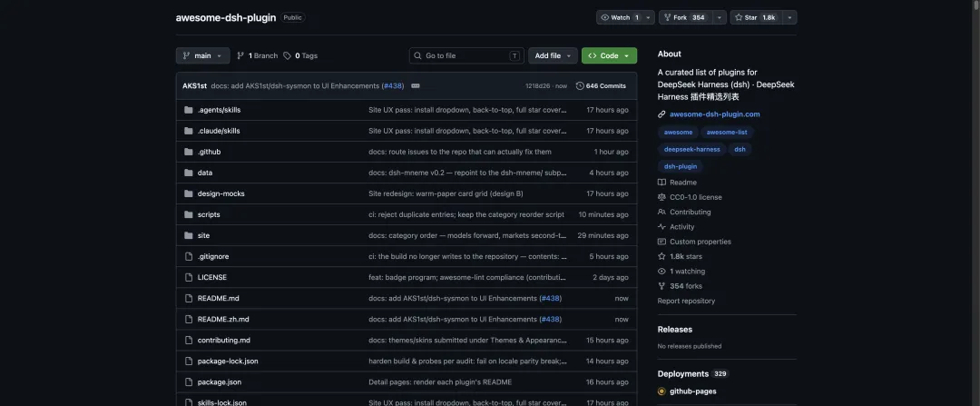980x406 pixels.
Task: Click the file icon beside package-lock.json
Action: tap(189, 361)
